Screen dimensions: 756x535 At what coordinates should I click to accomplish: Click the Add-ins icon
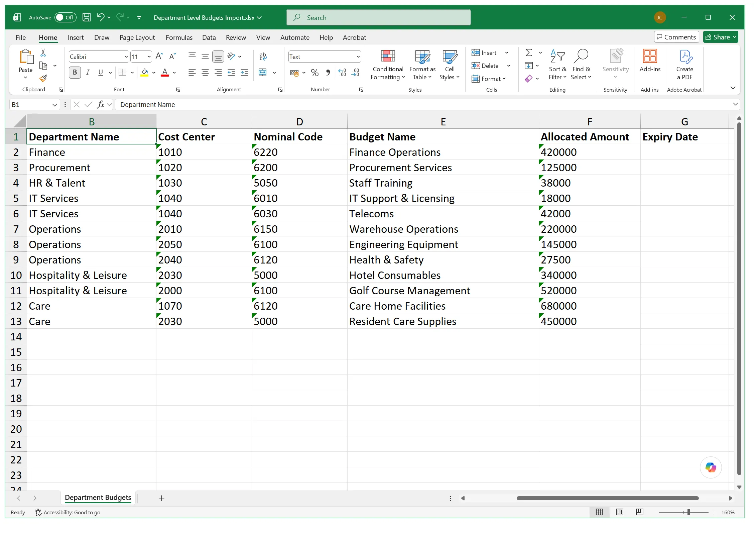pos(650,56)
